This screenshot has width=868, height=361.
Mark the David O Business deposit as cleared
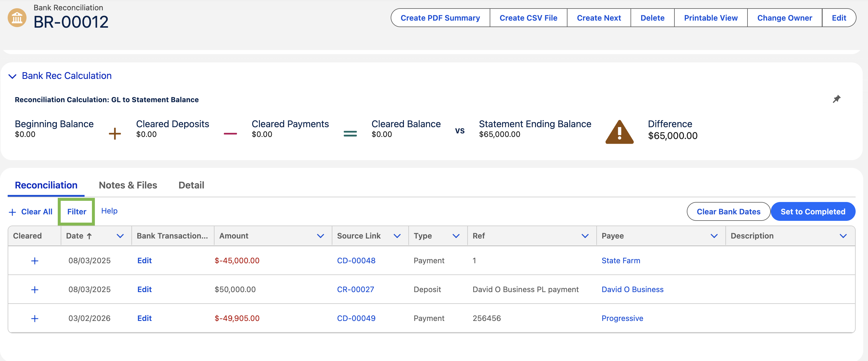tap(35, 290)
